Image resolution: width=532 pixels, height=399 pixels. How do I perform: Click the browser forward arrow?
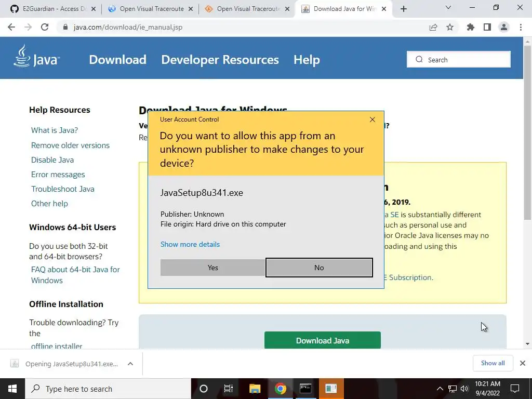point(28,27)
